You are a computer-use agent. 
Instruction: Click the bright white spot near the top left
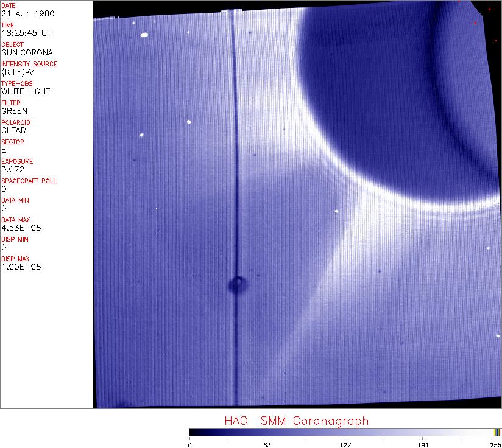click(144, 35)
